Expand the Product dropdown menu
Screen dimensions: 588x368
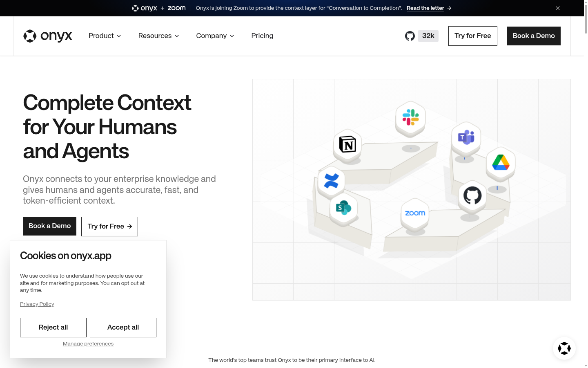[105, 36]
